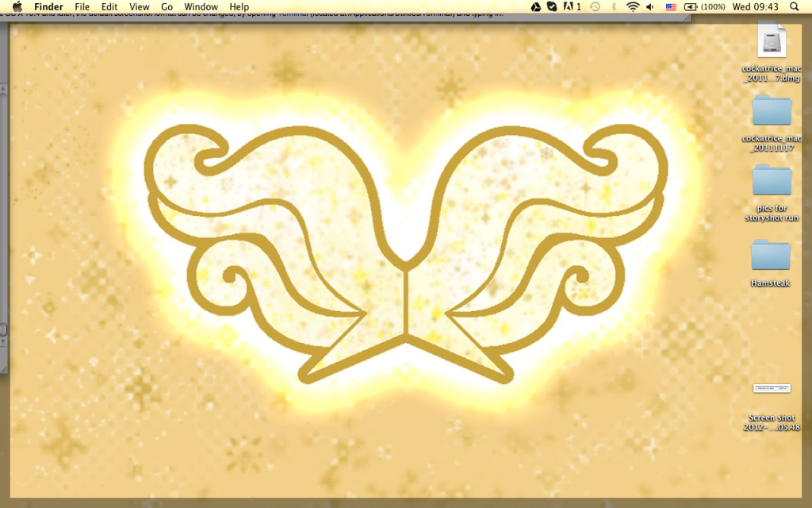Open the Finder application menu
The height and width of the screenshot is (508, 812).
coord(48,7)
